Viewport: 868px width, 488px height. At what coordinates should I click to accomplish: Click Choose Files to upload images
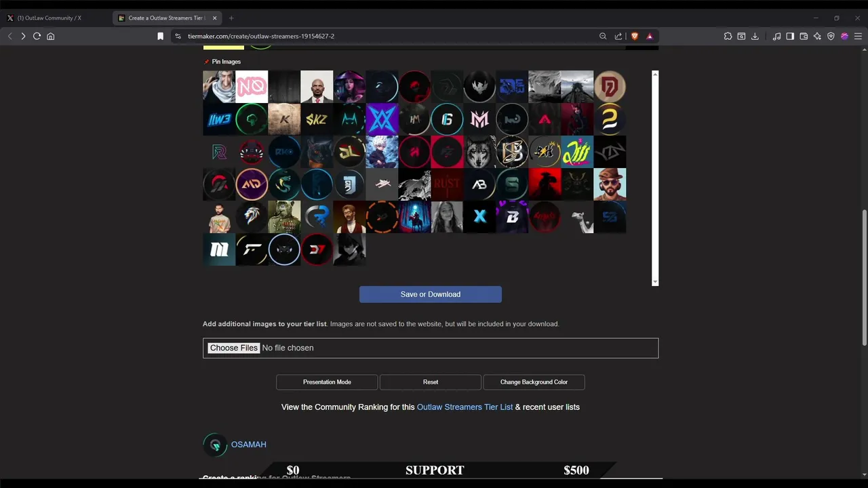pyautogui.click(x=233, y=348)
